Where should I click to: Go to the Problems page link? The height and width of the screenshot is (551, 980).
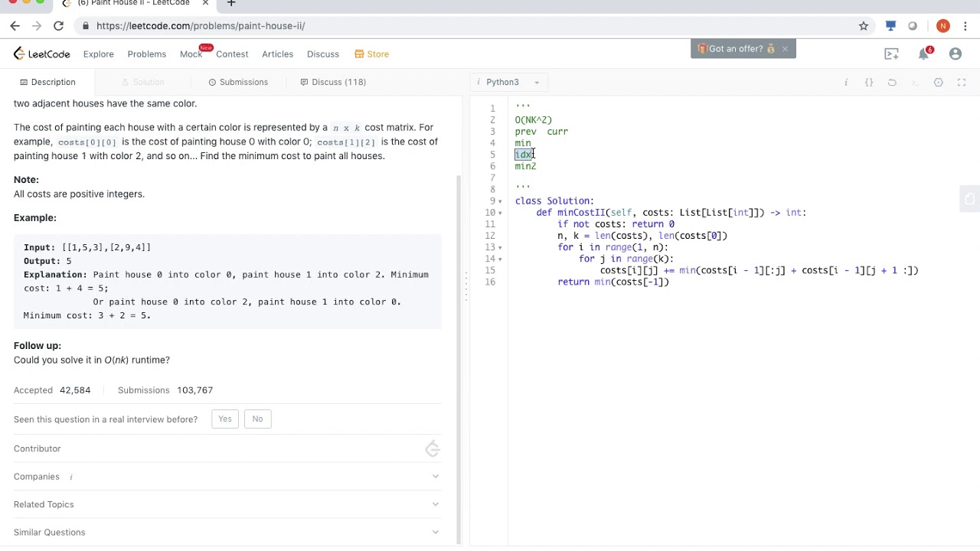tap(146, 54)
